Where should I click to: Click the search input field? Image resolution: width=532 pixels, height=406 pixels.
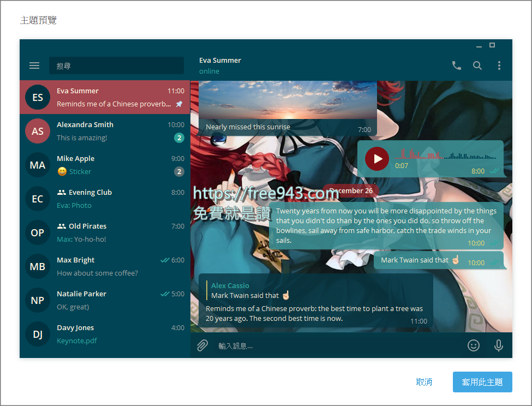(x=116, y=65)
